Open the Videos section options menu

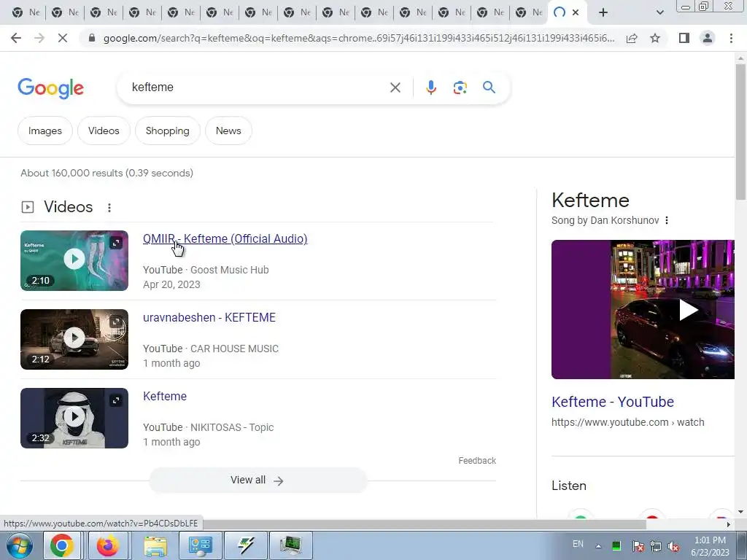click(109, 208)
